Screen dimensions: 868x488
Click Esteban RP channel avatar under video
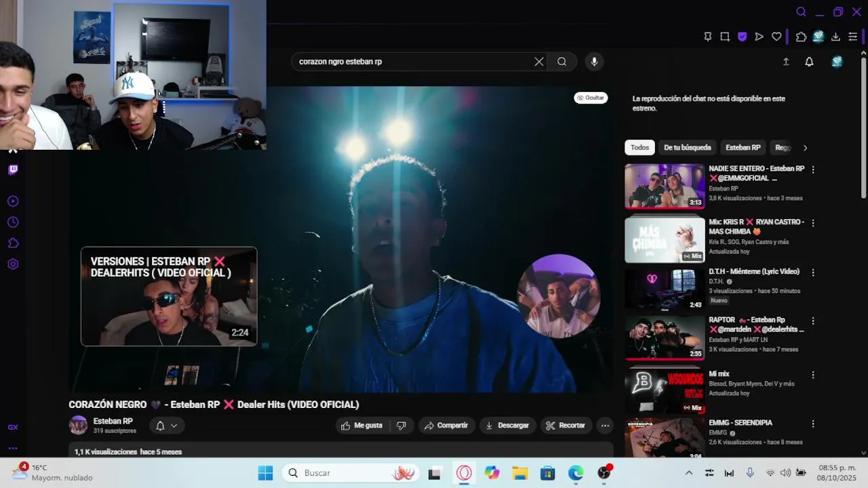click(x=79, y=426)
